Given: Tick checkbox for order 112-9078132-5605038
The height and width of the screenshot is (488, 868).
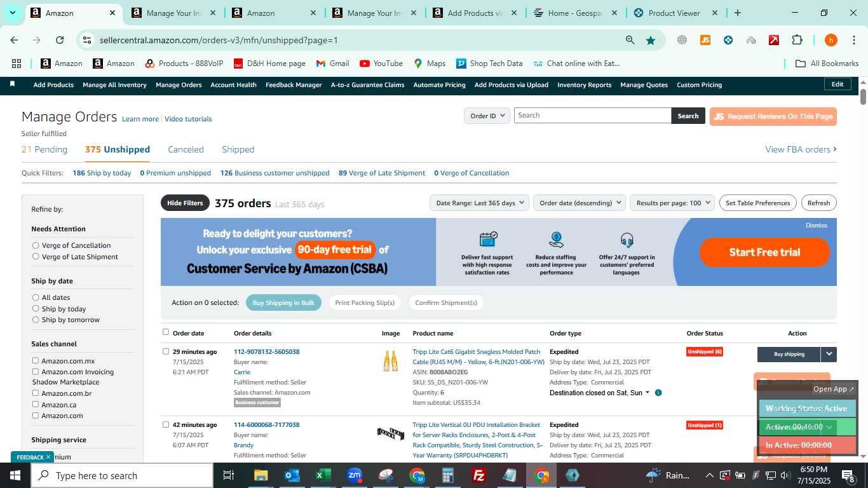Looking at the screenshot, I should (166, 351).
